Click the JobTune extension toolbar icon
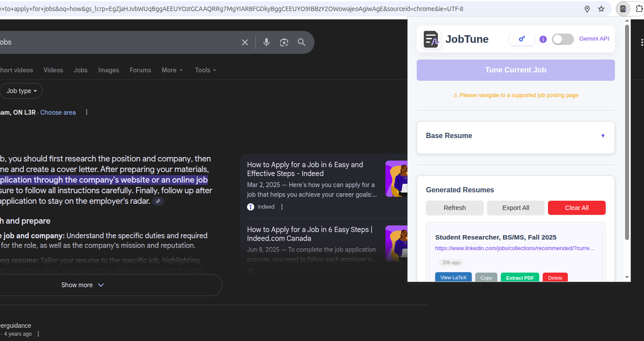644x341 pixels. 623,9
